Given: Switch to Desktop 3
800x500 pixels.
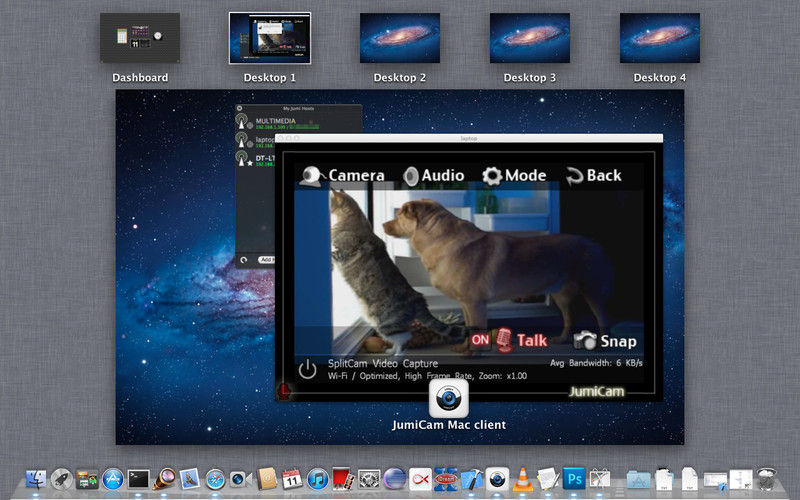Looking at the screenshot, I should coord(530,38).
